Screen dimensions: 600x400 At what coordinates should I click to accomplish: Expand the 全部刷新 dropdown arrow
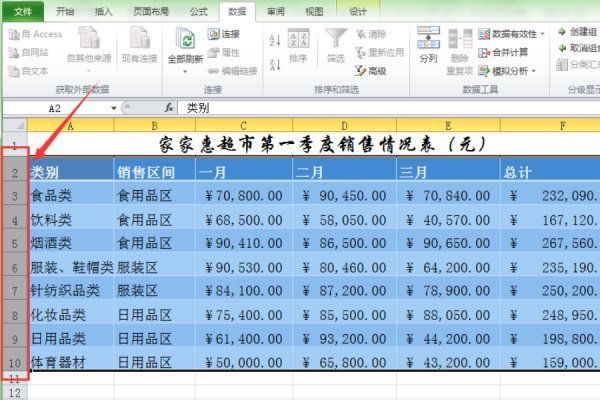185,72
